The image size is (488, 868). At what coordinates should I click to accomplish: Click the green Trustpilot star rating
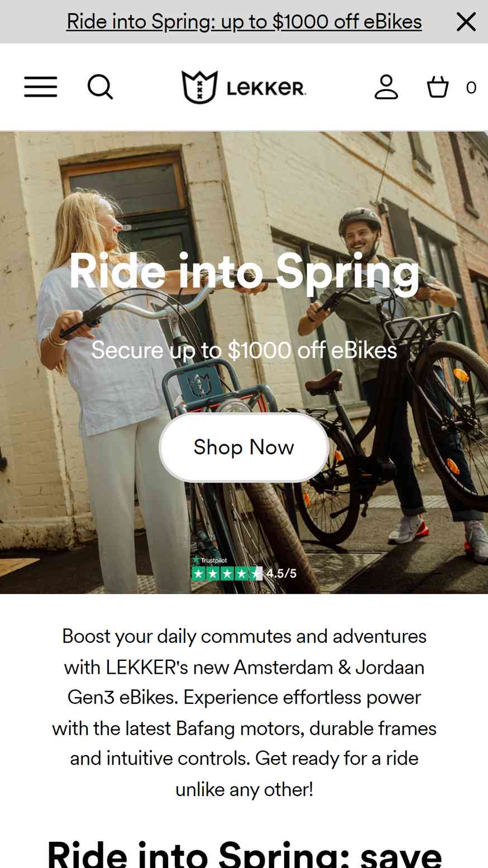[227, 573]
